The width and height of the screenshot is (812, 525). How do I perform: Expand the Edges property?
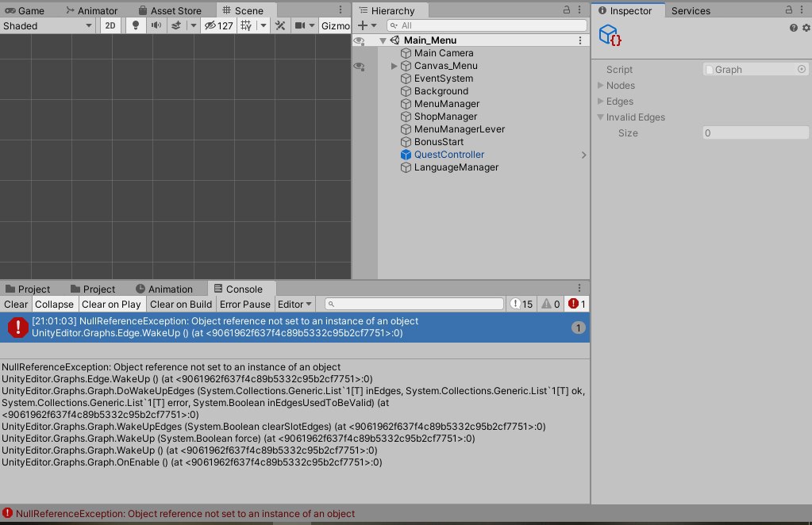coord(601,101)
